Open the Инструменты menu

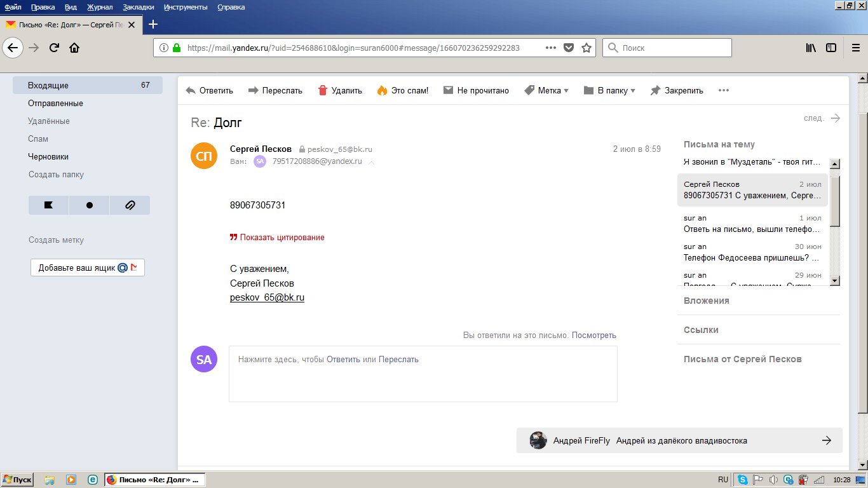tap(186, 7)
